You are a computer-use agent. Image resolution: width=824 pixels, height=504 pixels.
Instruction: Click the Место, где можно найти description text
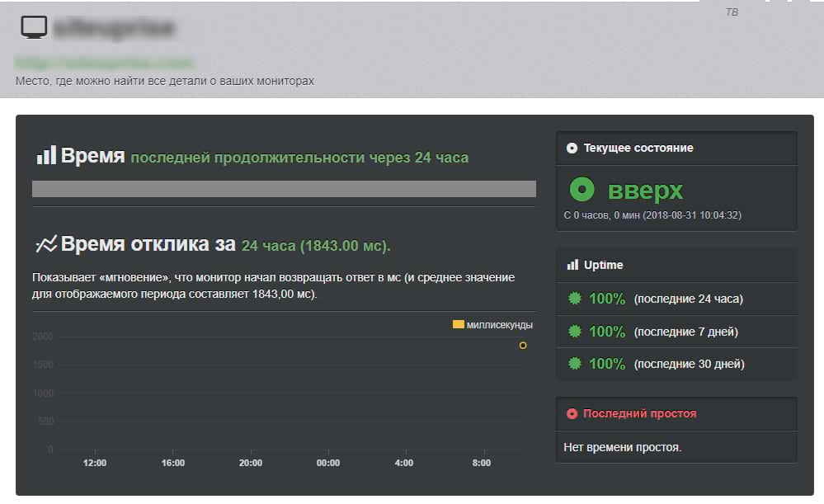click(x=164, y=81)
